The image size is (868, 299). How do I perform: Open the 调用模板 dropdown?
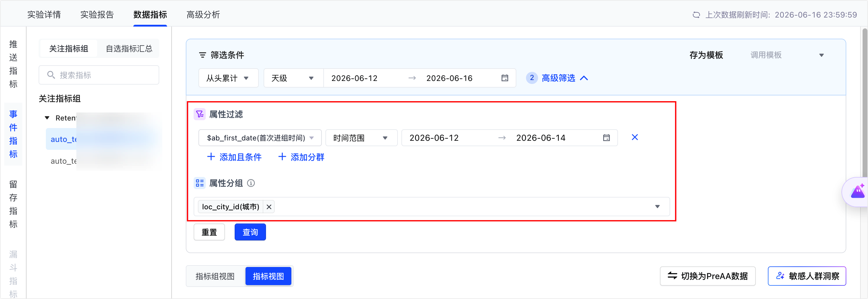coord(787,55)
